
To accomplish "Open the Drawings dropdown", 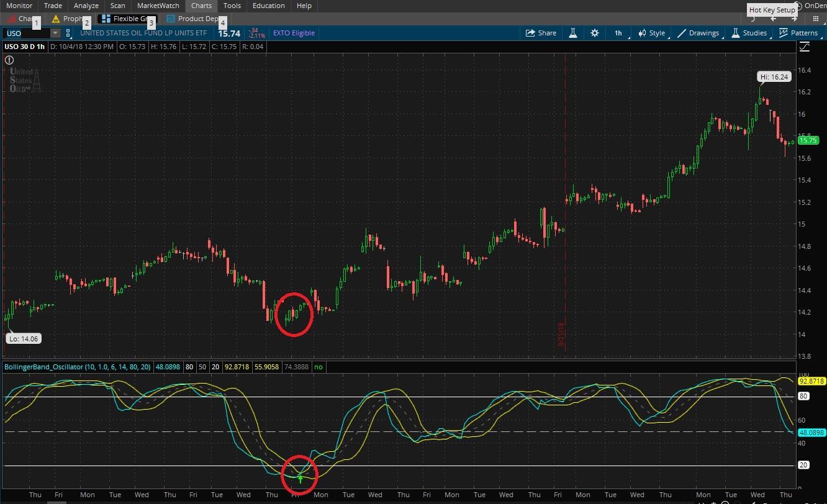I will point(699,33).
